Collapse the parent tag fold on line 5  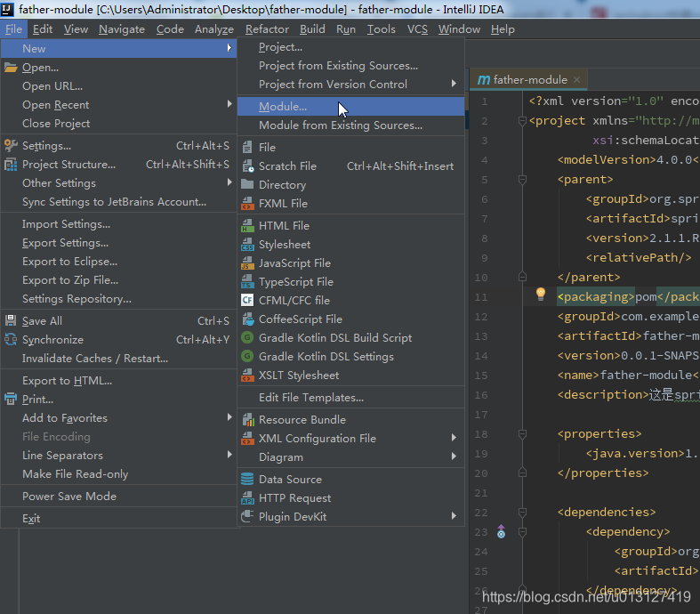(x=522, y=180)
